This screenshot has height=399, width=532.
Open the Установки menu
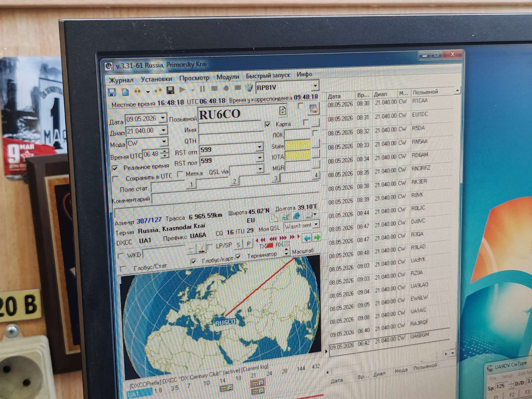click(156, 79)
